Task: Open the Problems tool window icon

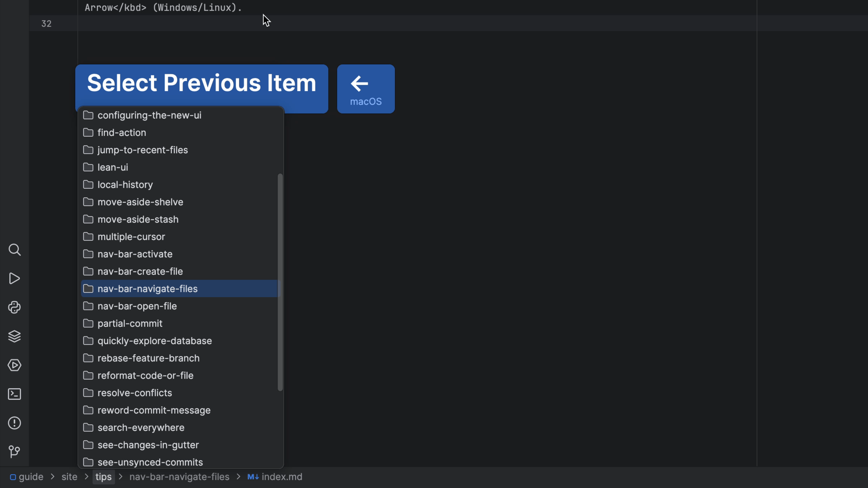Action: [x=14, y=423]
